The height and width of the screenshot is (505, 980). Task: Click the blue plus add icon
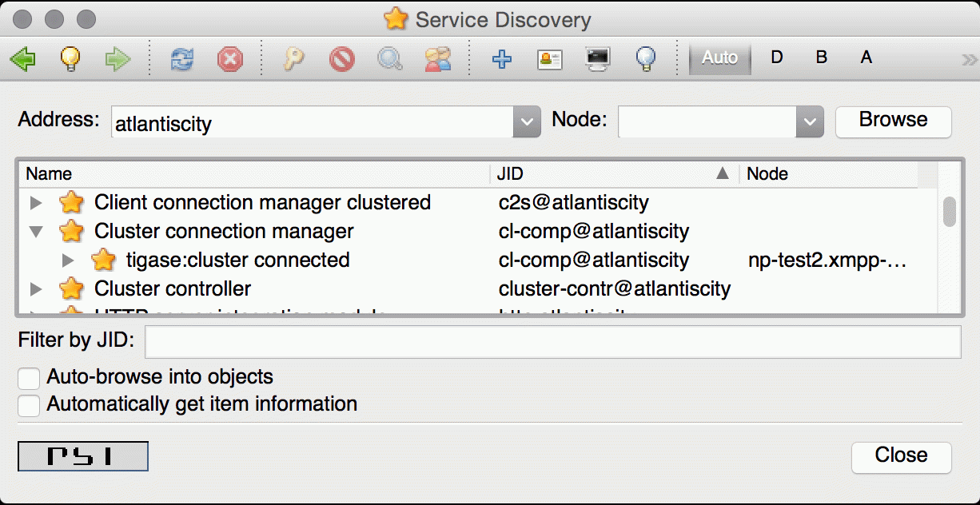click(x=502, y=58)
